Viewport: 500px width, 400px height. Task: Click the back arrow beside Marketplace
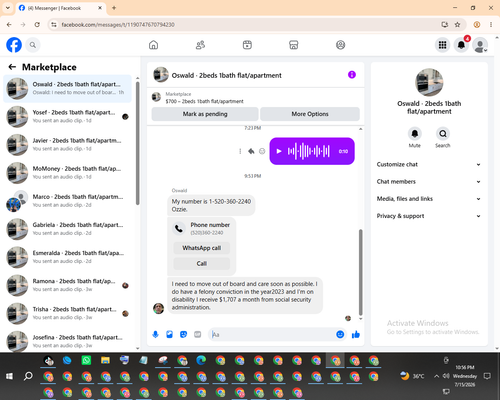tap(12, 67)
